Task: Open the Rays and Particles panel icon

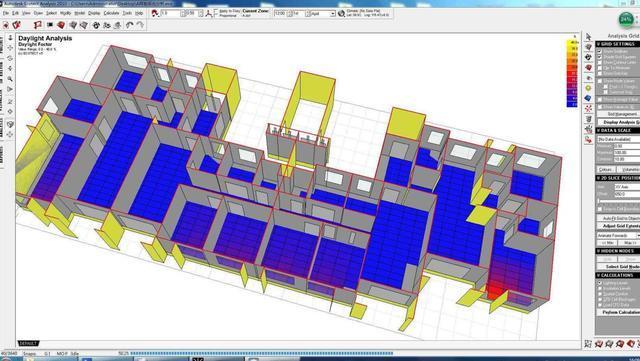Action: (588, 109)
